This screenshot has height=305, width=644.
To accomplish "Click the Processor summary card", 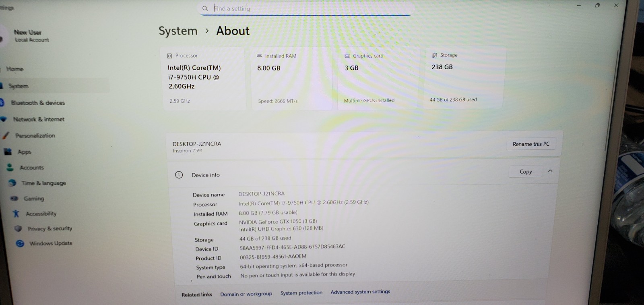I will pos(204,79).
